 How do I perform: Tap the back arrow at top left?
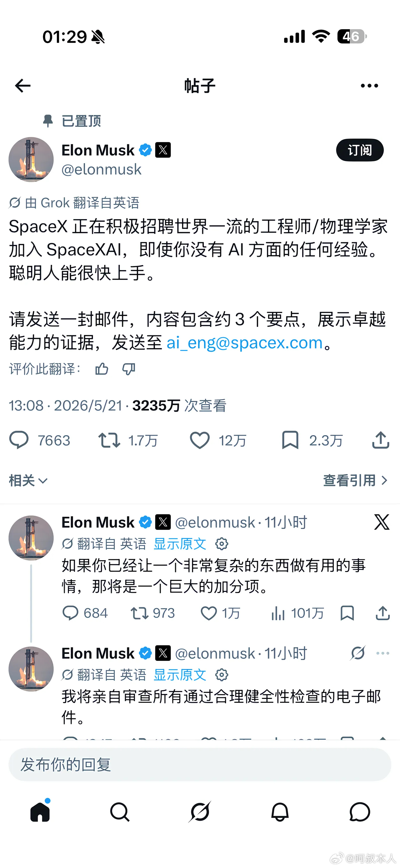coord(23,86)
